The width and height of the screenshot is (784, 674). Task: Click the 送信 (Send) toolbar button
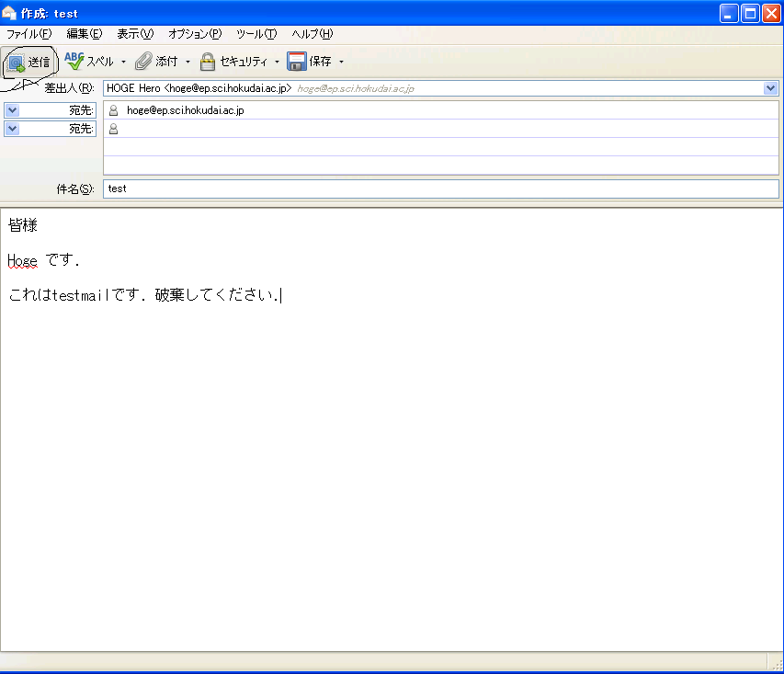[29, 63]
